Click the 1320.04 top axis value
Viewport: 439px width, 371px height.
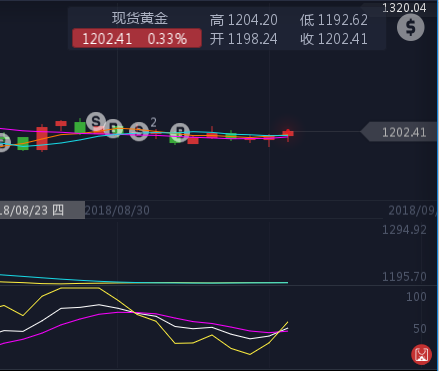404,8
